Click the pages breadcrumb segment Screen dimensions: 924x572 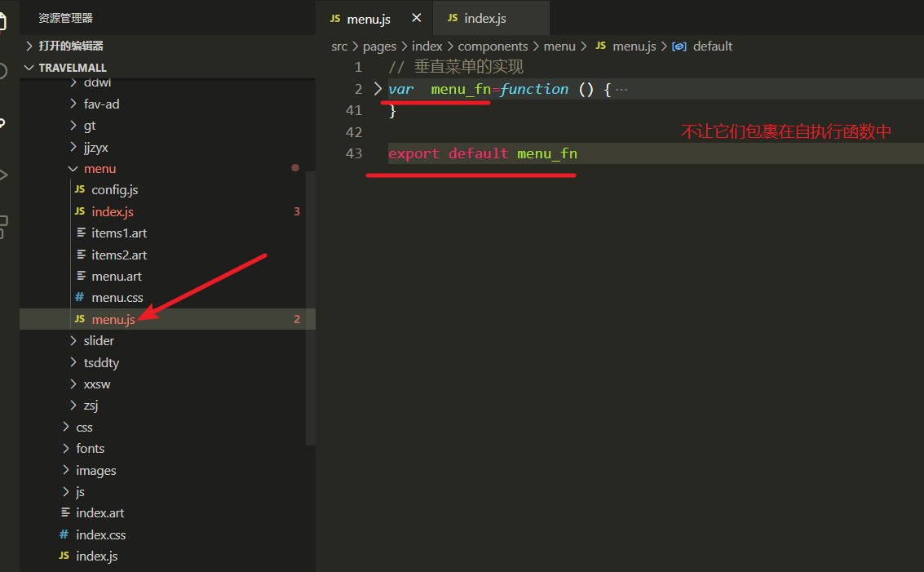pos(379,46)
